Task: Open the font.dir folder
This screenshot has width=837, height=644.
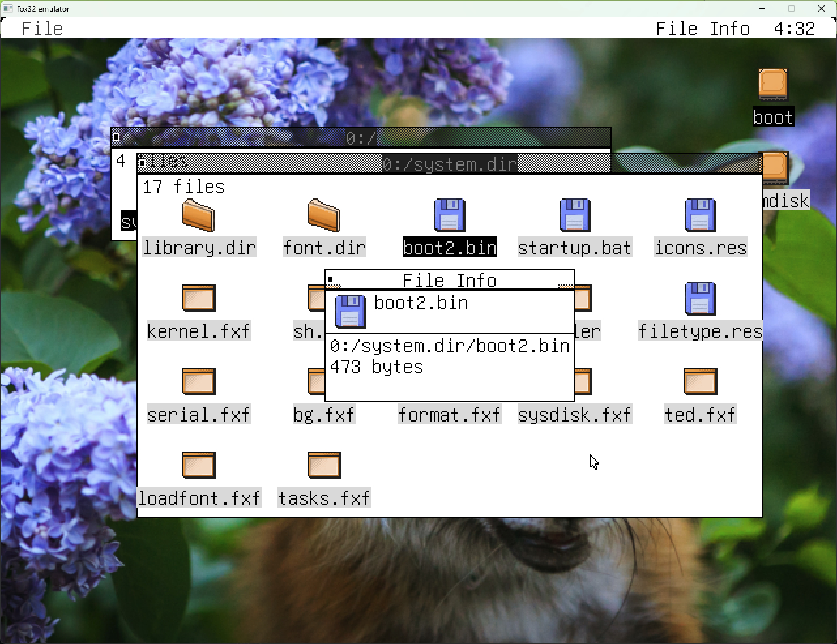Action: (x=324, y=216)
